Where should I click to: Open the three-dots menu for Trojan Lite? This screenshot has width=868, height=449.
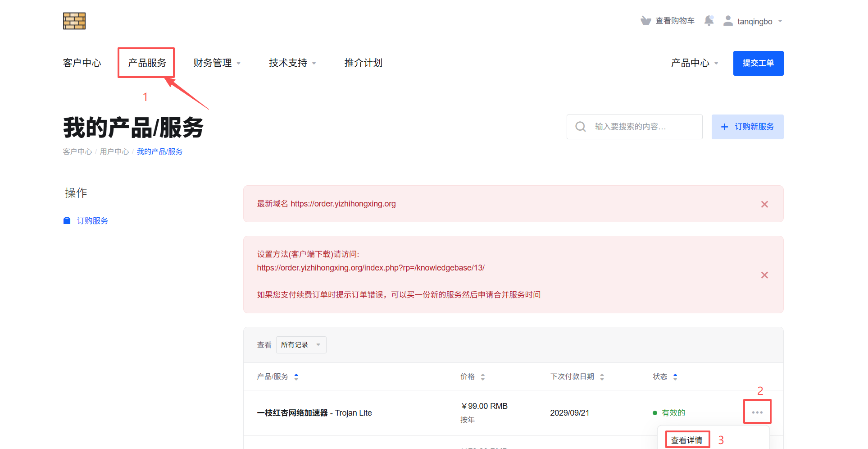pos(757,412)
